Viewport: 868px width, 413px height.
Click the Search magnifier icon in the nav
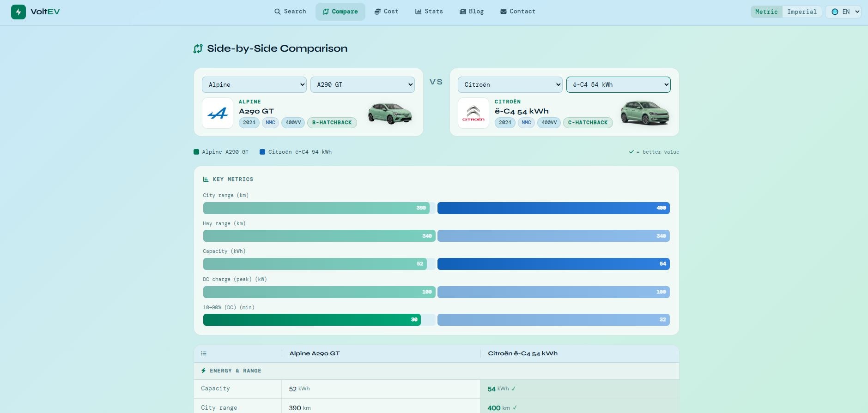(278, 12)
